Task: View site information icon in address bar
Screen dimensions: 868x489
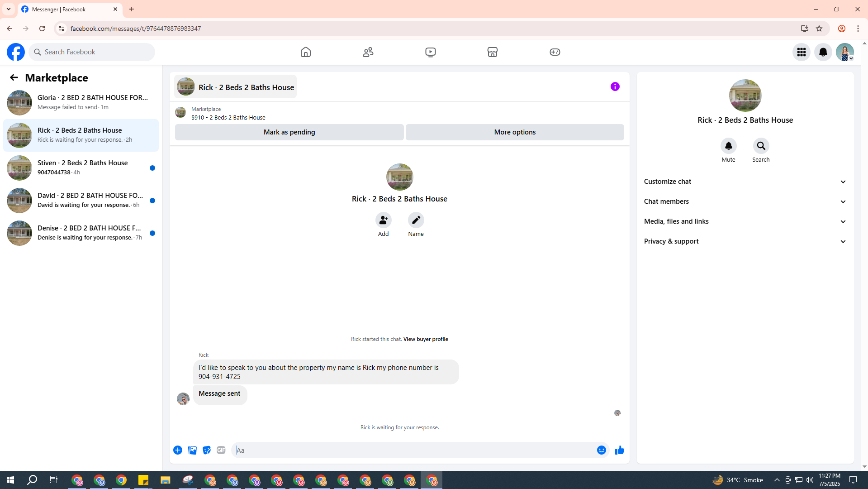Action: 61,29
